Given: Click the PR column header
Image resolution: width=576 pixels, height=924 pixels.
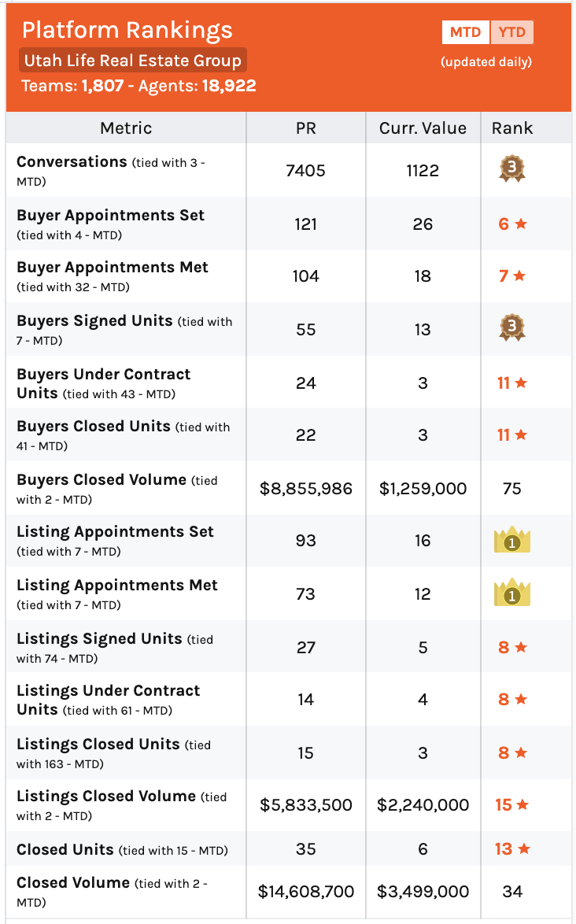Looking at the screenshot, I should pos(305,128).
